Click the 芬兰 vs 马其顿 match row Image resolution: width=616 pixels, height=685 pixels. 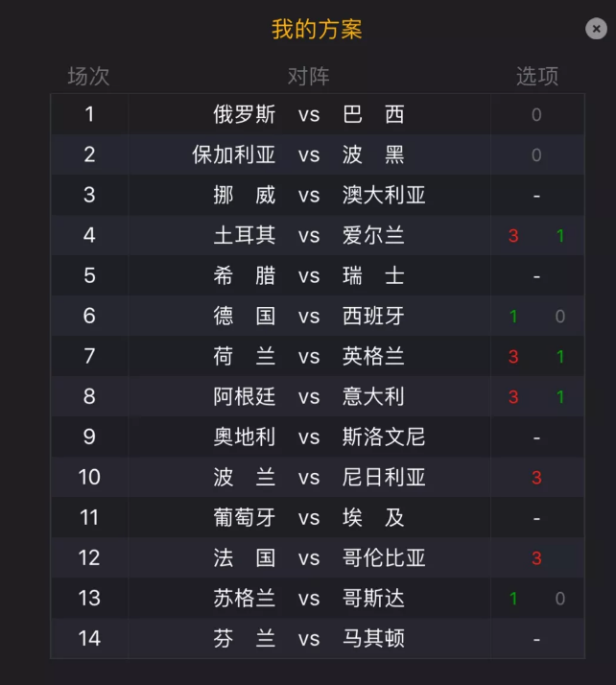[318, 639]
